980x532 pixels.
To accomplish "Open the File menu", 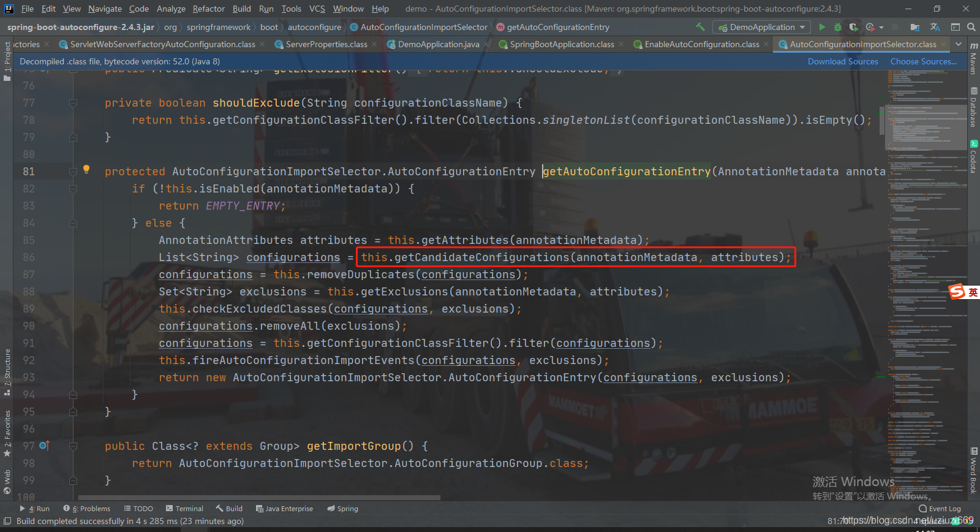I will coord(28,9).
